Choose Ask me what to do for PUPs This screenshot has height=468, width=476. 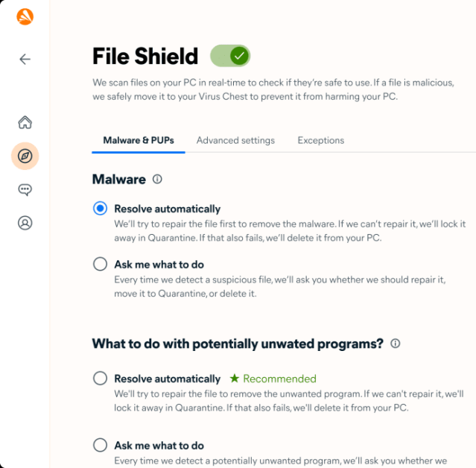[100, 445]
